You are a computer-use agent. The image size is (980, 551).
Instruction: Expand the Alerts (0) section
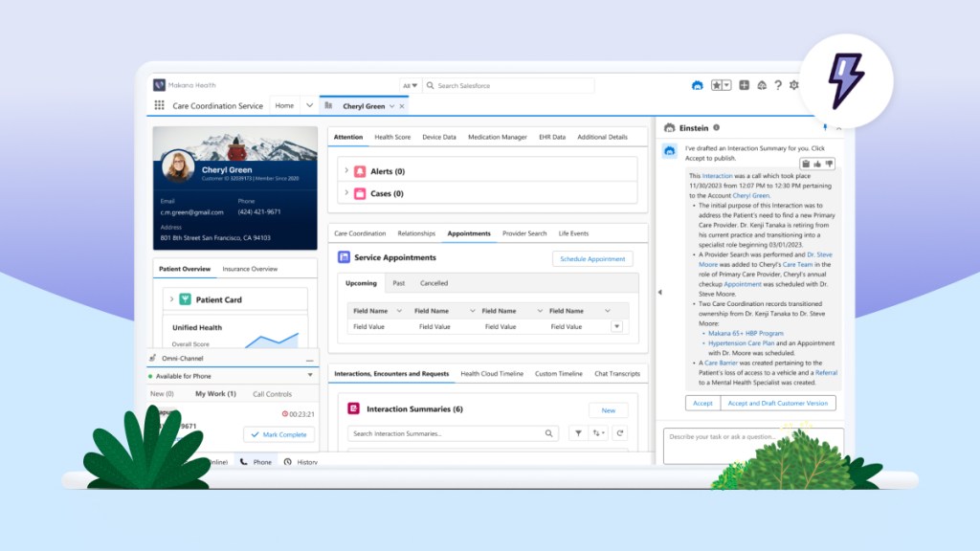pos(347,171)
